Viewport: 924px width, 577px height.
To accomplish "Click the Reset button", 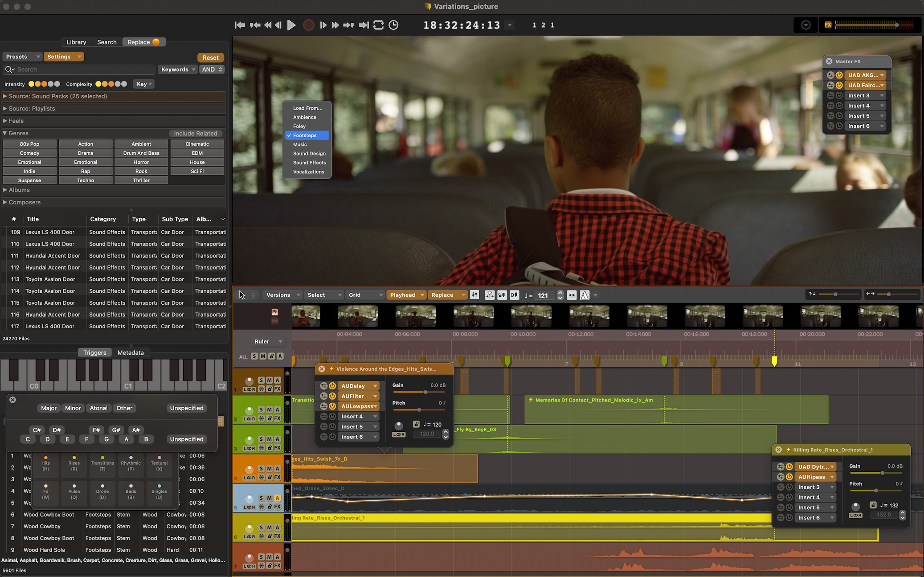I will click(x=210, y=57).
